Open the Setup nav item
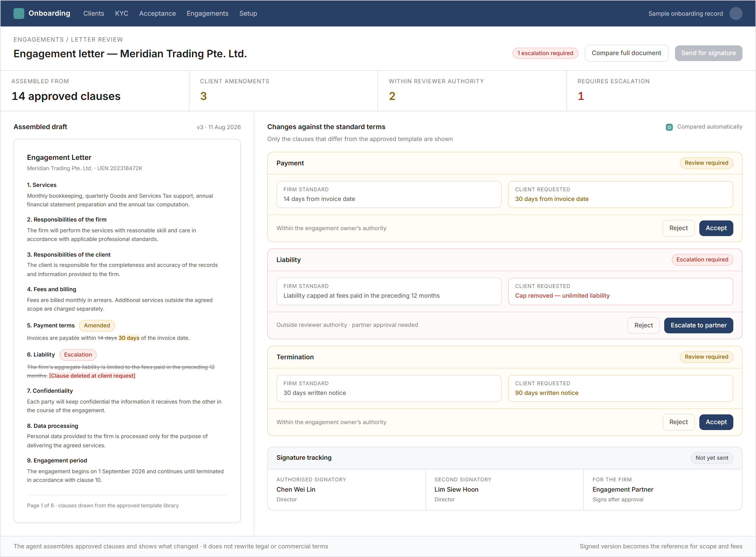 (x=248, y=14)
